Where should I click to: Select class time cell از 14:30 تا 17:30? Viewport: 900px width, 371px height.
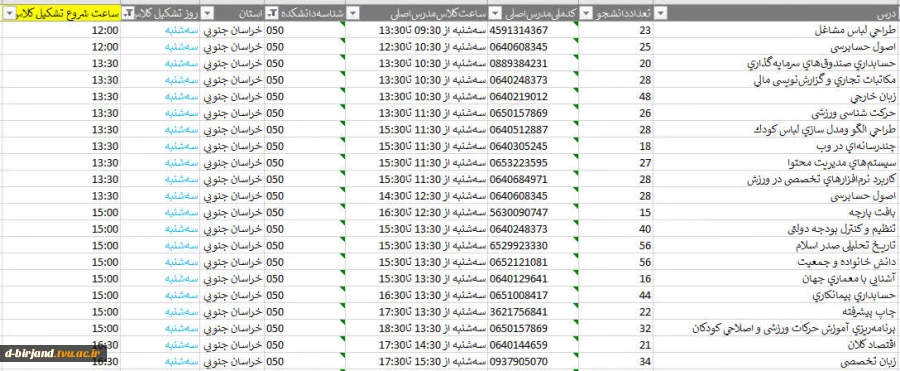(417, 346)
